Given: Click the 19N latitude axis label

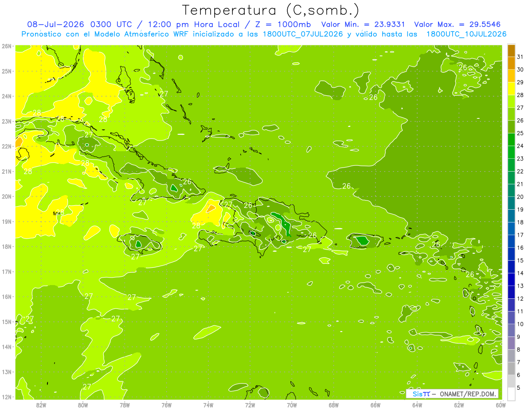Looking at the screenshot, I should coord(6,222).
